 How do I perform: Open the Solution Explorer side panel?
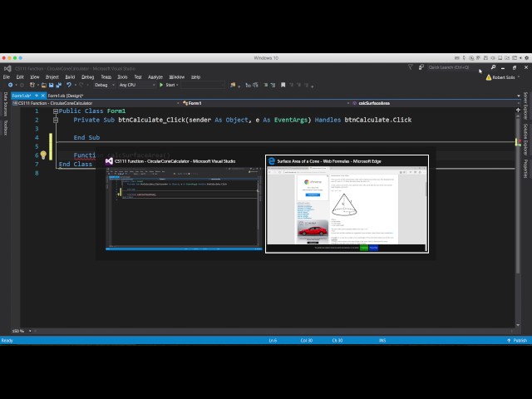525,135
